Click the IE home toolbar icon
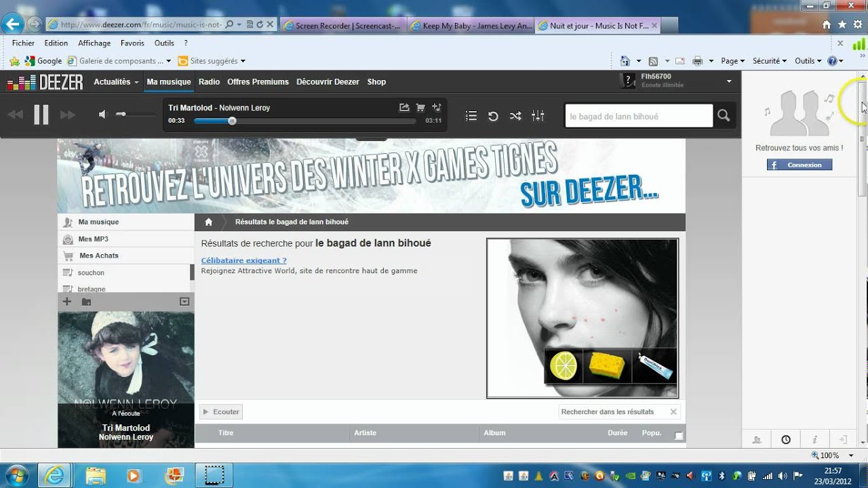This screenshot has height=488, width=868. 625,61
